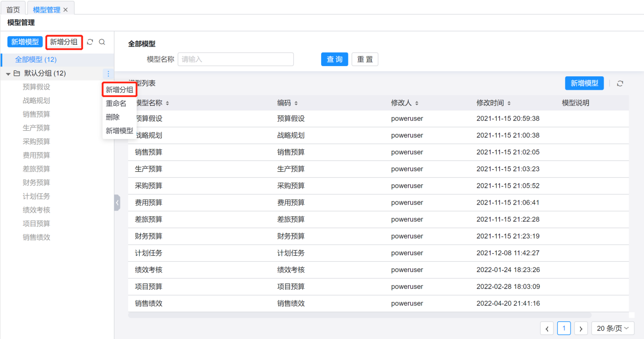Click the 模型名称 search input field

[x=236, y=60]
